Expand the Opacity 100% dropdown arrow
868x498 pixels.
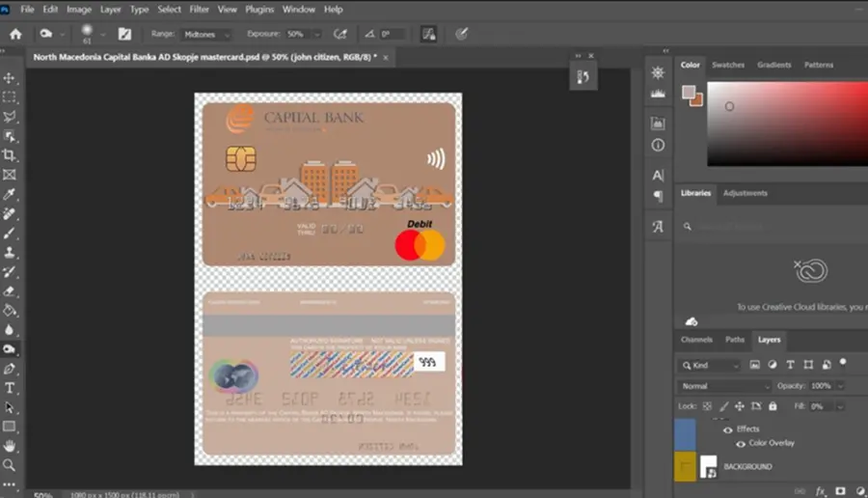coord(840,386)
